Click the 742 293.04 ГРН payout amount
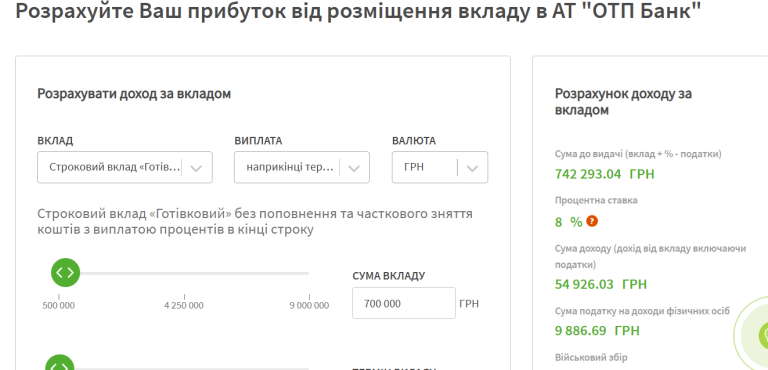768x370 pixels. (604, 174)
